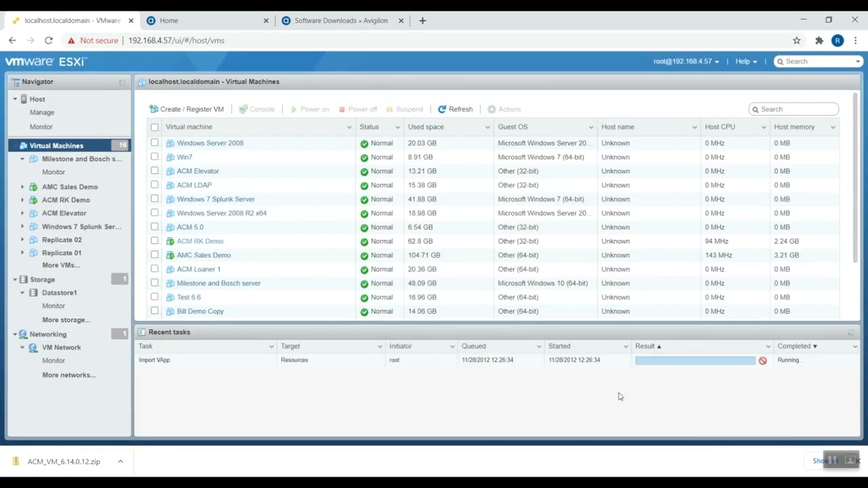Check the ACM Elevator row checkbox

click(x=155, y=171)
